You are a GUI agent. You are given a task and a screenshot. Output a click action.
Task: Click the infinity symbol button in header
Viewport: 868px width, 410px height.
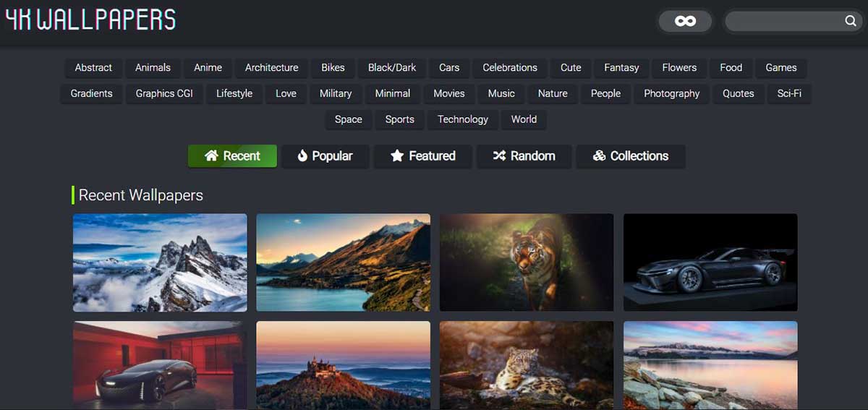[685, 21]
